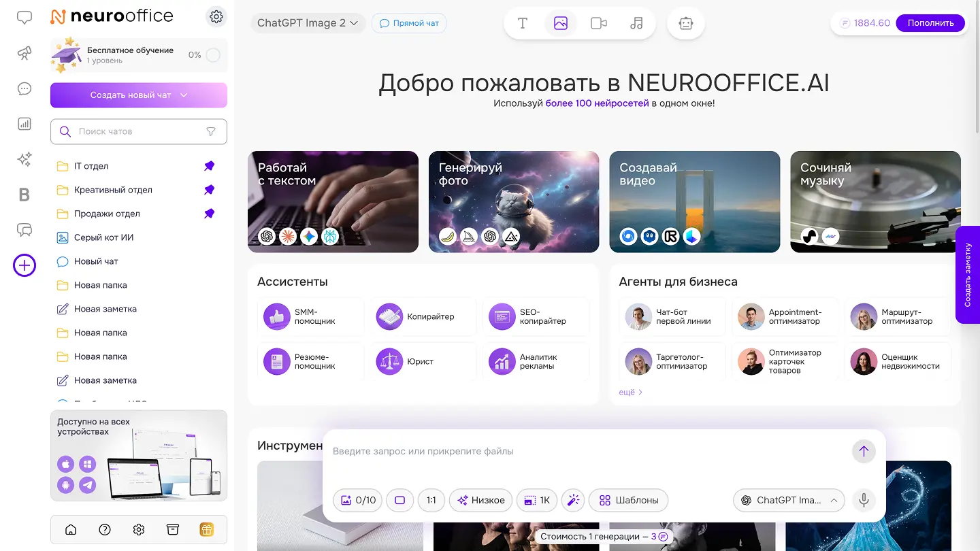Launch the Юрист assistant
This screenshot has width=980, height=551.
tap(423, 361)
